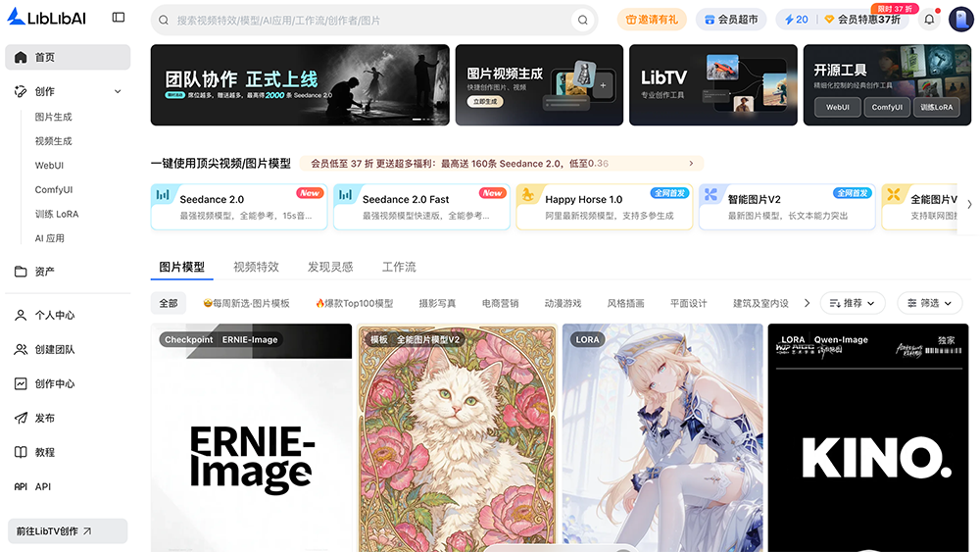
Task: Select the 智能图片V2 model card
Action: pyautogui.click(x=787, y=207)
